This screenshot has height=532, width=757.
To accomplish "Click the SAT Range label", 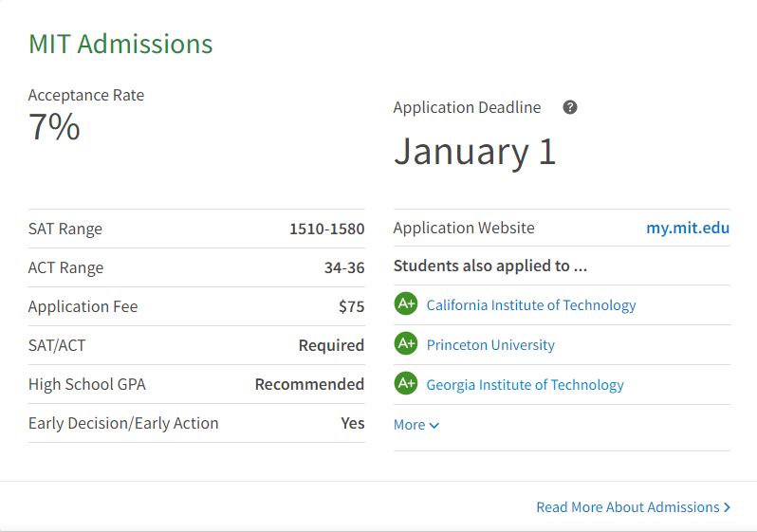I will pyautogui.click(x=65, y=229).
